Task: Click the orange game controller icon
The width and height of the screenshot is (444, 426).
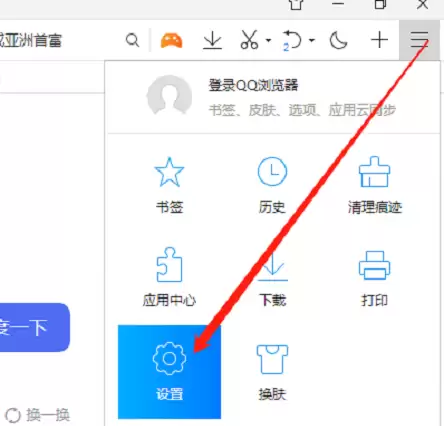Action: click(171, 41)
